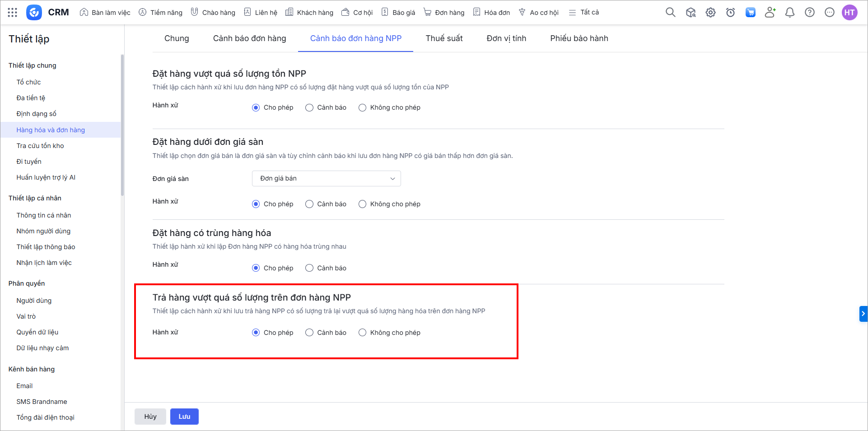The width and height of the screenshot is (868, 431).
Task: Expand the blue right-side panel arrow
Action: pos(863,314)
